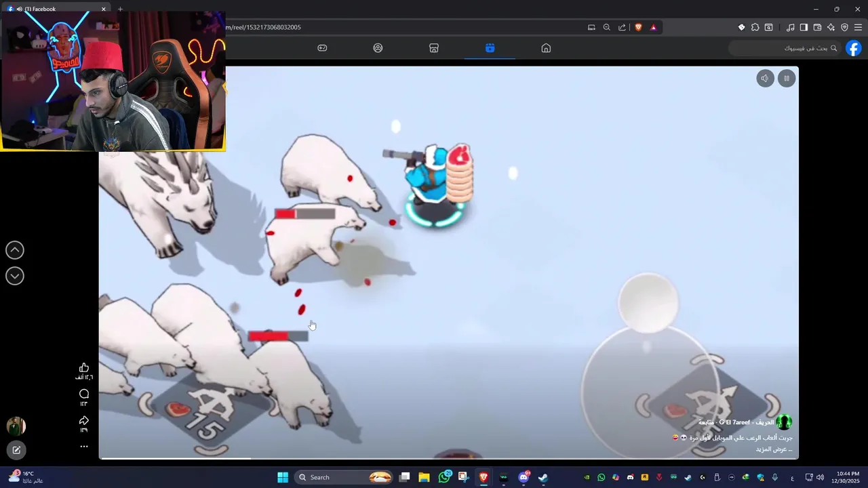Open Brave Rewards triangle icon
This screenshot has height=488, width=868.
pyautogui.click(x=653, y=27)
